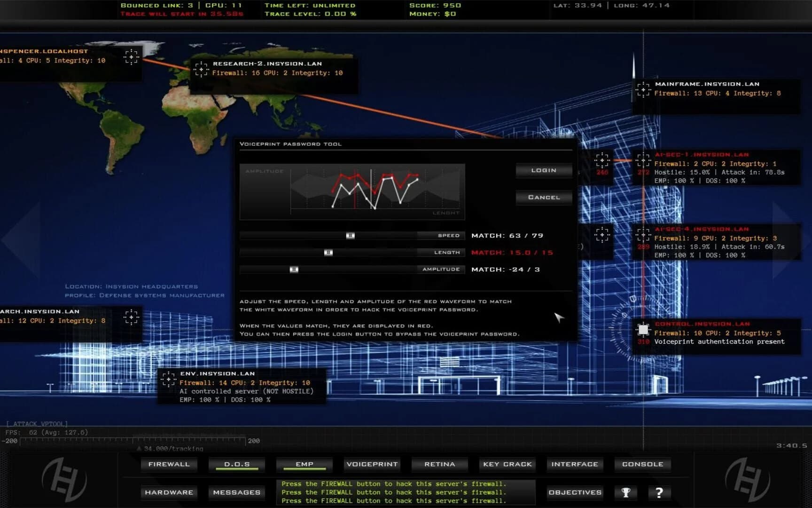Launch the EMP attack tool
812x508 pixels.
point(304,464)
